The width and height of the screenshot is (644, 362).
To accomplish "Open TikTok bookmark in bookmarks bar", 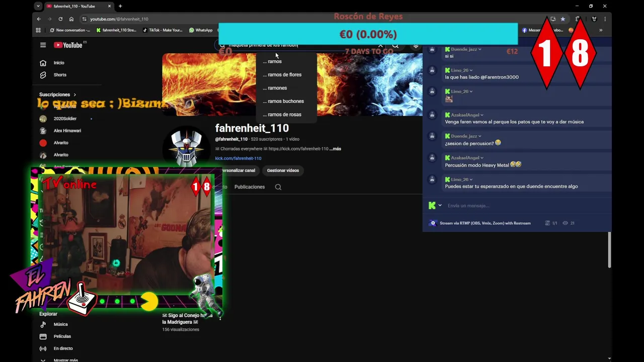I will (x=163, y=30).
